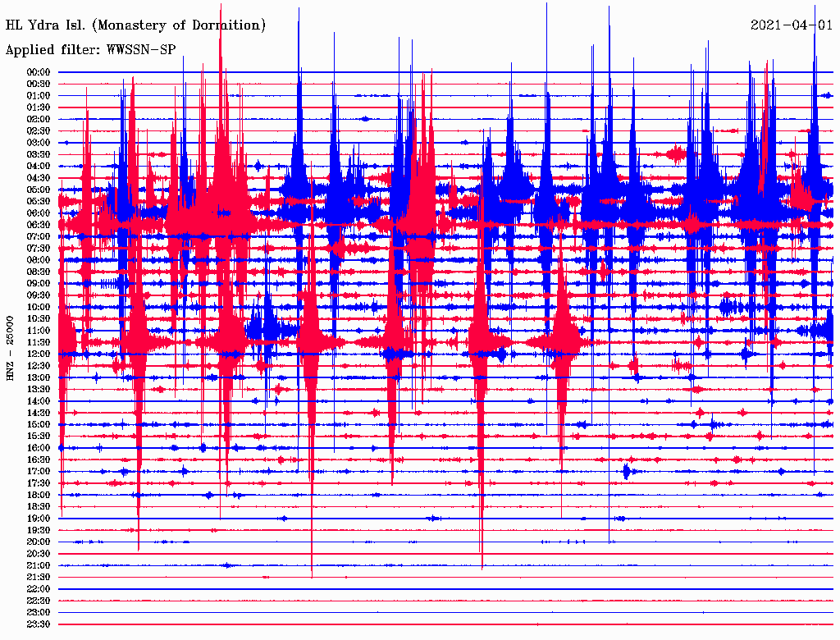The width and height of the screenshot is (840, 640).
Task: Click the 04:30 time label
Action: (39, 178)
